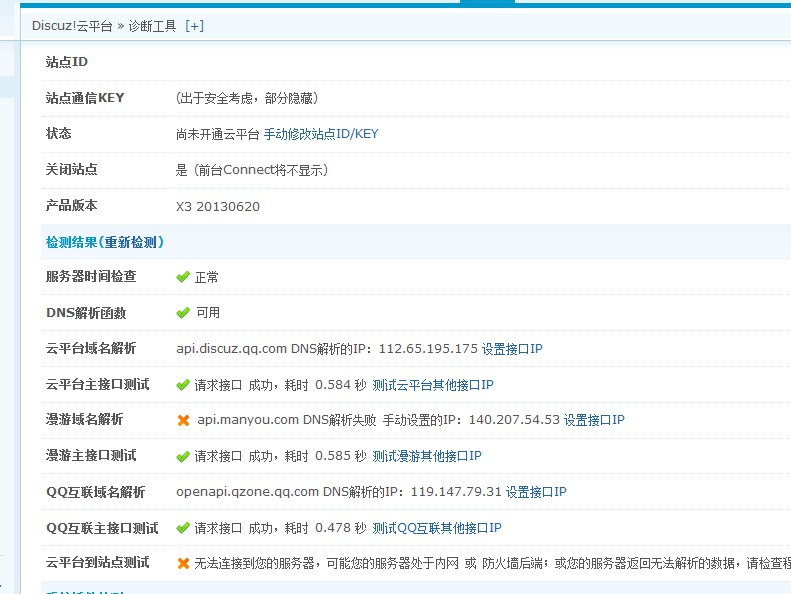Viewport: 791px width, 594px height.
Task: Click the 云平台域名解析 label
Action: 91,348
